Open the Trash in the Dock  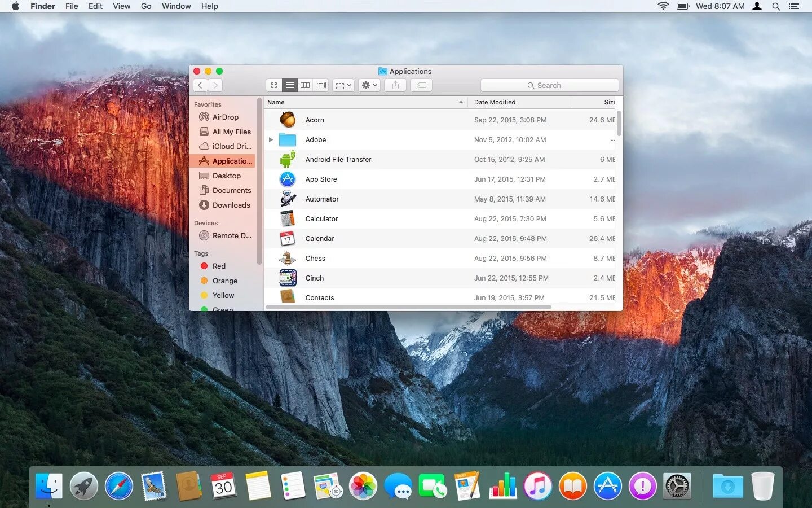762,486
